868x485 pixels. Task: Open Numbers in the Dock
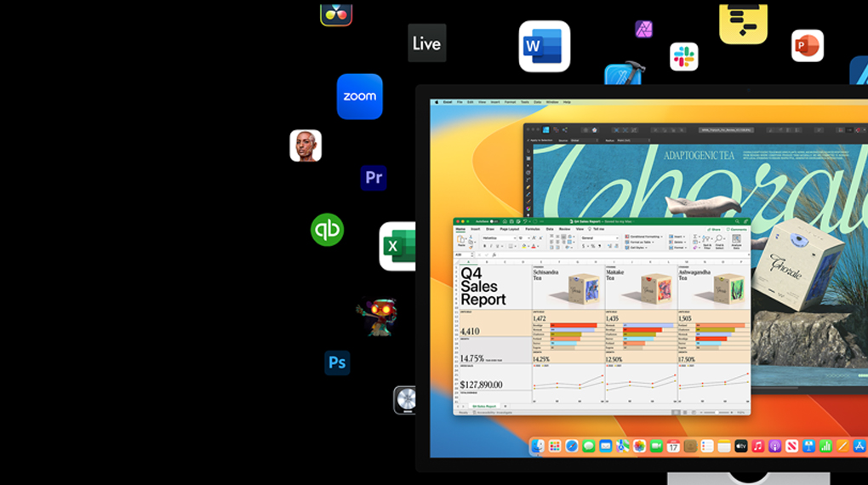pos(825,446)
